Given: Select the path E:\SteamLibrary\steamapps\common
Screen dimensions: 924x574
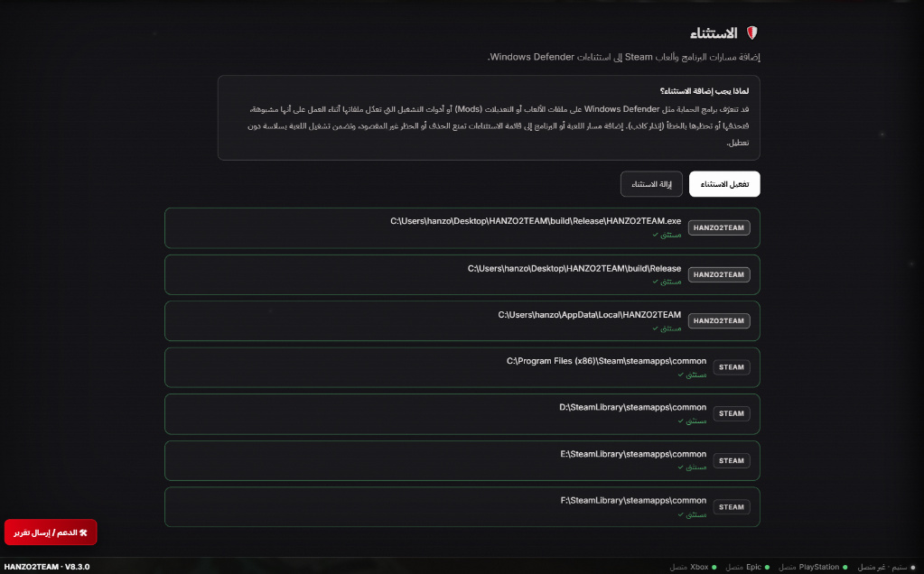Looking at the screenshot, I should click(x=633, y=455).
